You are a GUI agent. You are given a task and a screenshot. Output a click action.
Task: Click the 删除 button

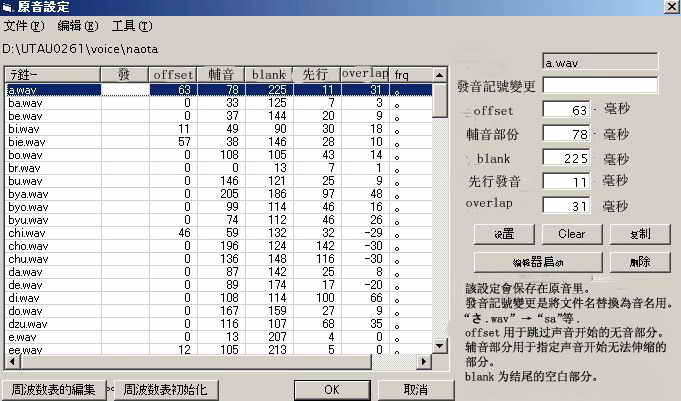[640, 262]
